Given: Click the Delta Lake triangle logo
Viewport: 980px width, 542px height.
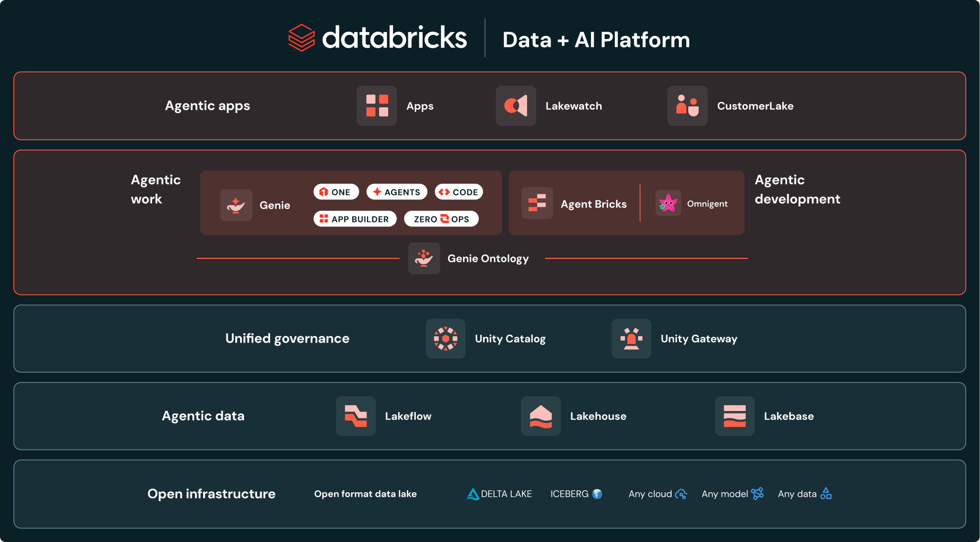Looking at the screenshot, I should (x=473, y=494).
